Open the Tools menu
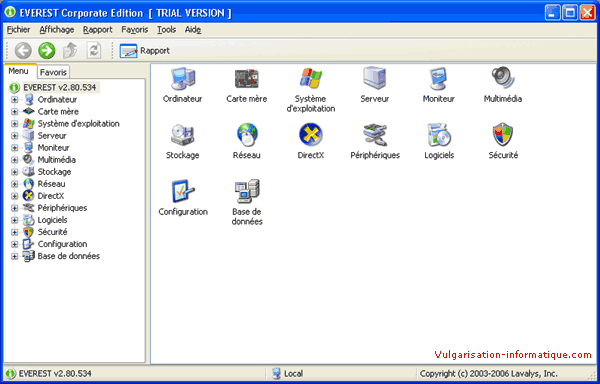Viewport: 600px width, 384px height. (x=166, y=29)
